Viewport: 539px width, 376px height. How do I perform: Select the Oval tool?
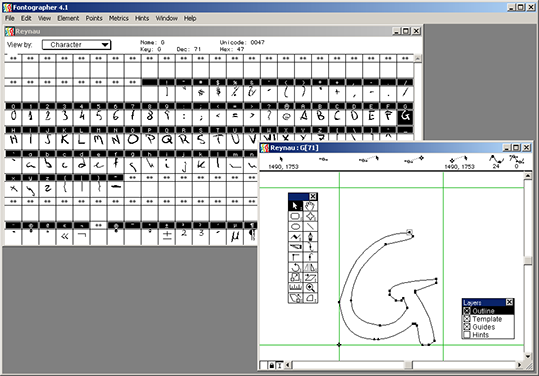pos(296,227)
